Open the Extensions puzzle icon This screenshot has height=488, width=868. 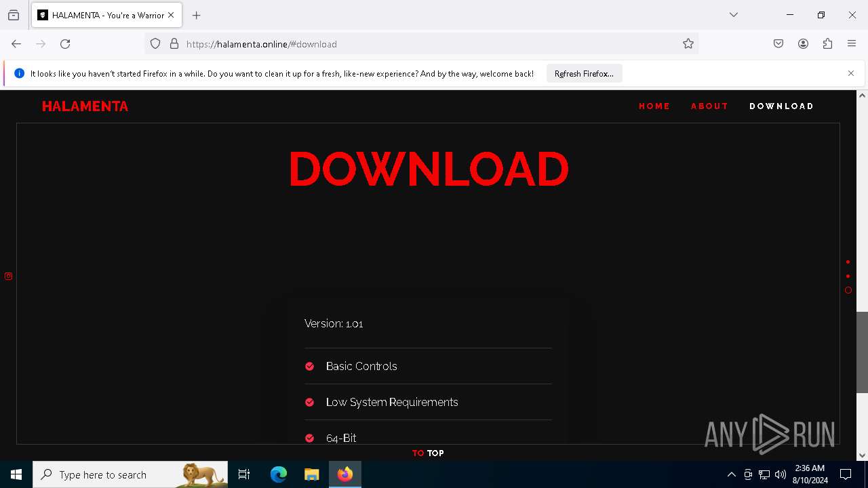point(827,44)
